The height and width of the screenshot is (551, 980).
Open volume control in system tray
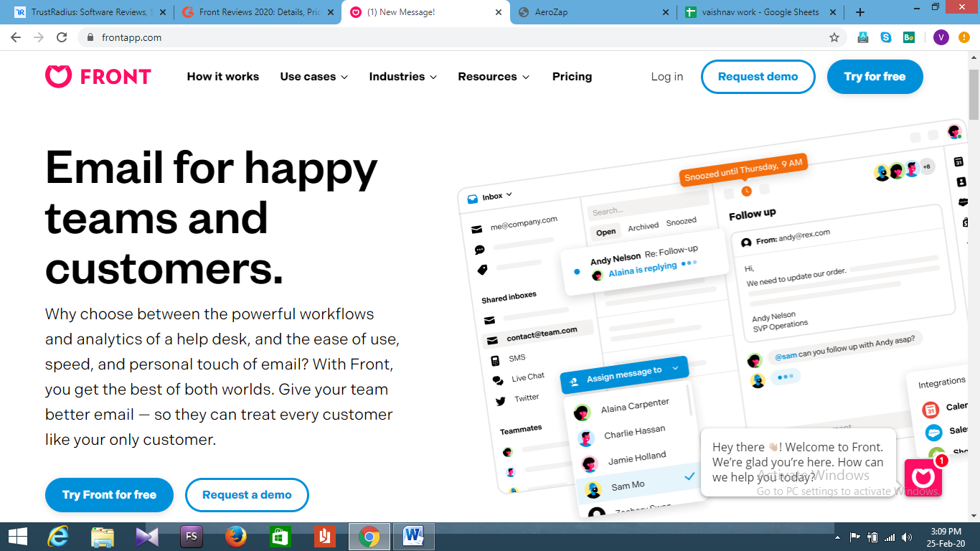pos(908,537)
